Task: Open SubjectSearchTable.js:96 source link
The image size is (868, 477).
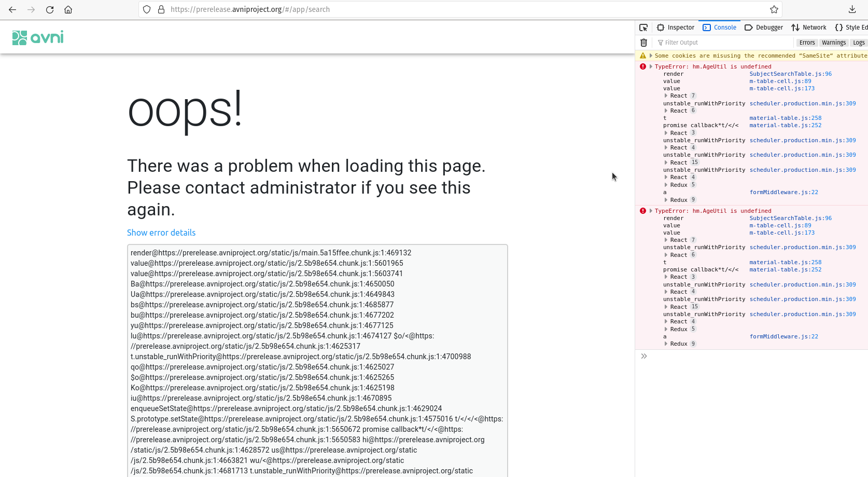Action: 790,74
